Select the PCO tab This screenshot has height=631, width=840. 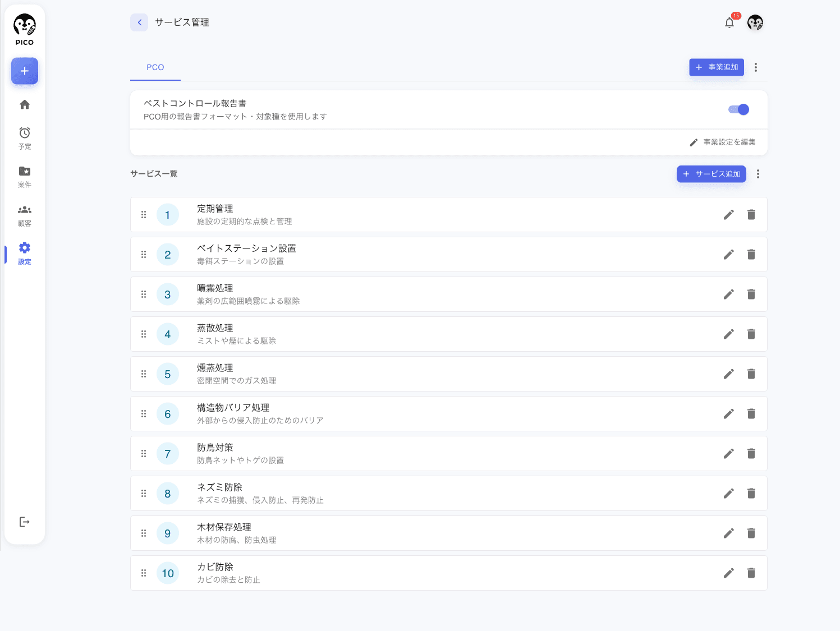[x=155, y=67]
